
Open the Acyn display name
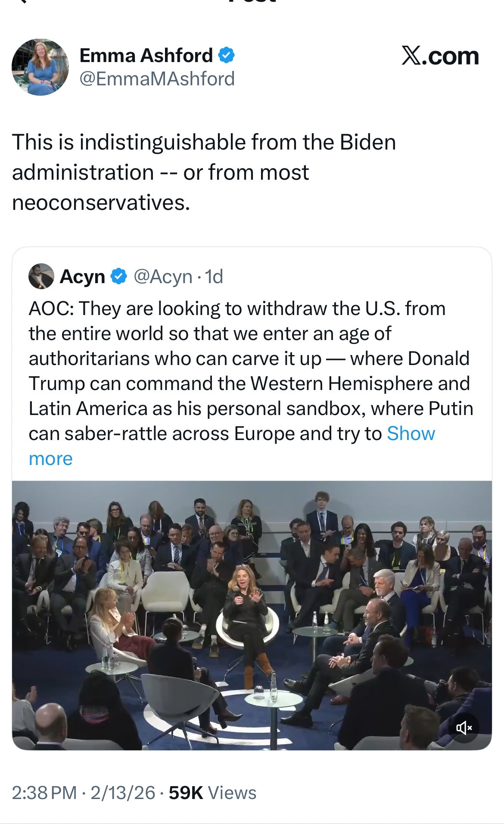(82, 277)
